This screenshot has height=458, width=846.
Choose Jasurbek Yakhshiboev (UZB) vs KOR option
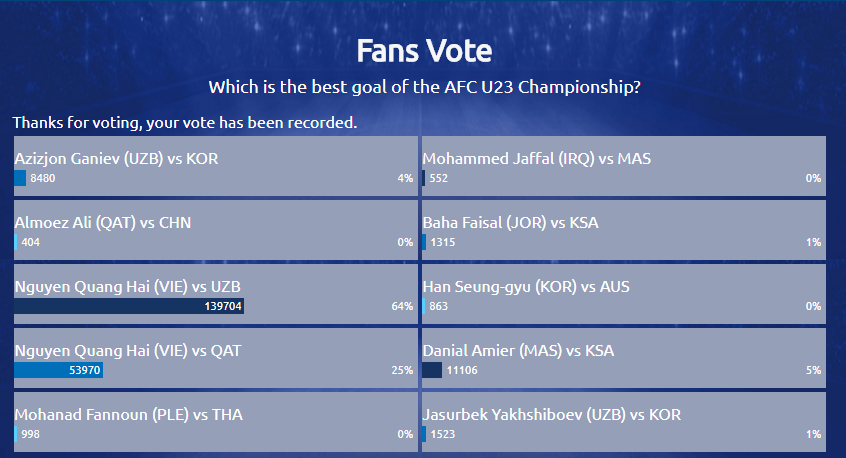coord(624,422)
